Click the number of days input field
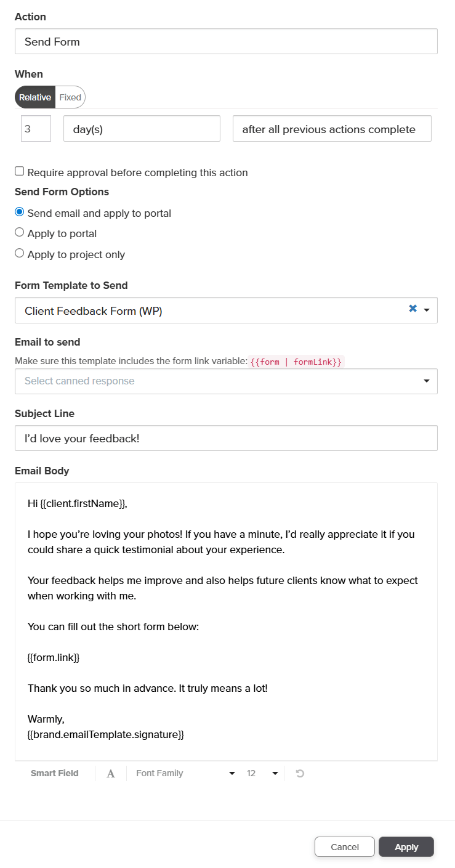This screenshot has height=868, width=455. [36, 129]
